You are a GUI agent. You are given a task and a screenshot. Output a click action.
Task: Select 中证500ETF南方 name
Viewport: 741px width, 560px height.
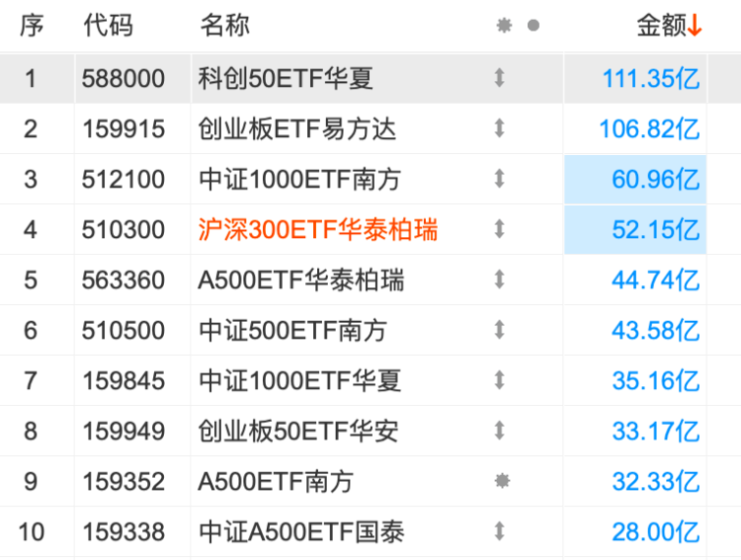pyautogui.click(x=292, y=330)
